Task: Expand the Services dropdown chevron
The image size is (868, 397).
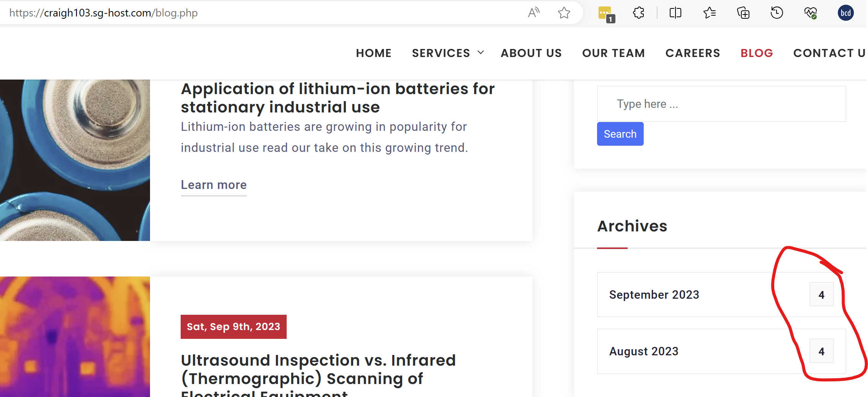Action: click(x=481, y=53)
